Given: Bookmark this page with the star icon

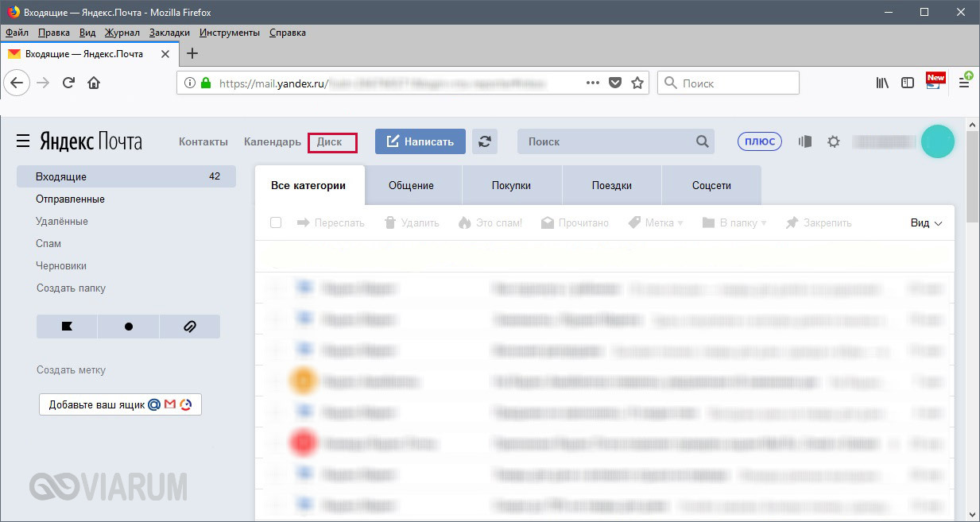Looking at the screenshot, I should pos(637,83).
